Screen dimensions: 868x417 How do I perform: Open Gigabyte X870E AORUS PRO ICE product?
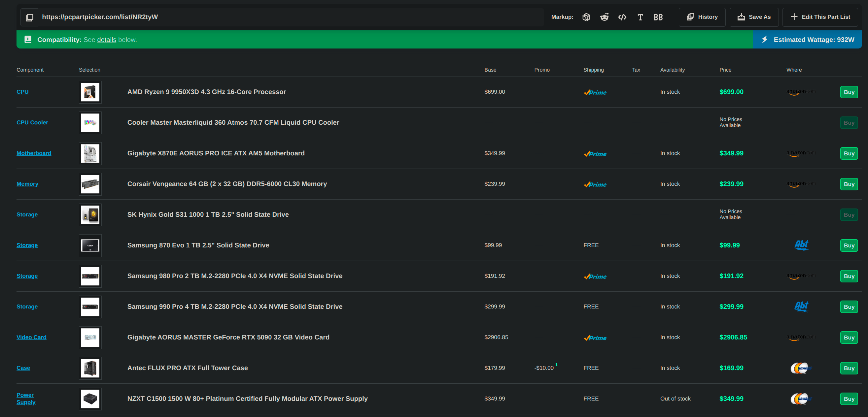click(x=216, y=153)
